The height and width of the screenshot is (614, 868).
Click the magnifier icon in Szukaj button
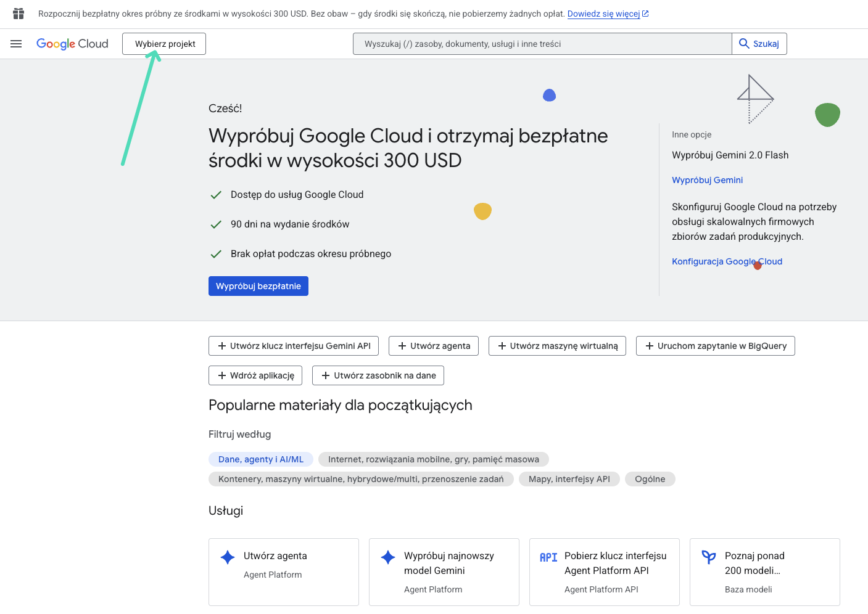click(744, 44)
